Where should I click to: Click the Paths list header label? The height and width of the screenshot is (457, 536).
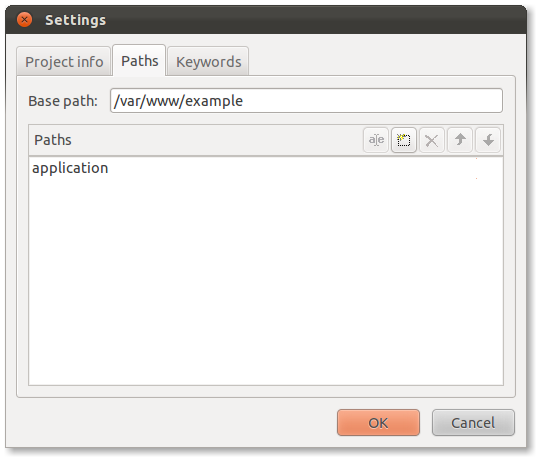(x=53, y=140)
